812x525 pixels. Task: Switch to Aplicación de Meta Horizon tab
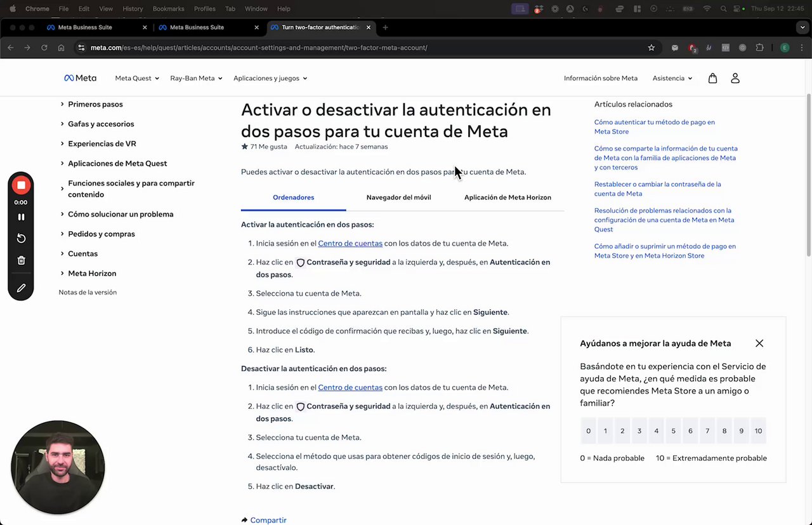click(x=507, y=197)
